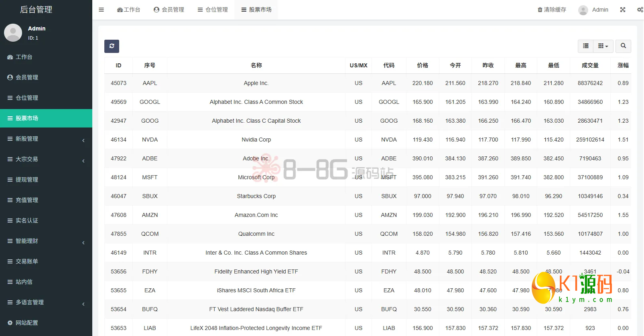Viewport: 644px width, 336px height.
Task: Select FT Vest Laddered Nasdaq Buffer ETF cell
Action: [256, 309]
